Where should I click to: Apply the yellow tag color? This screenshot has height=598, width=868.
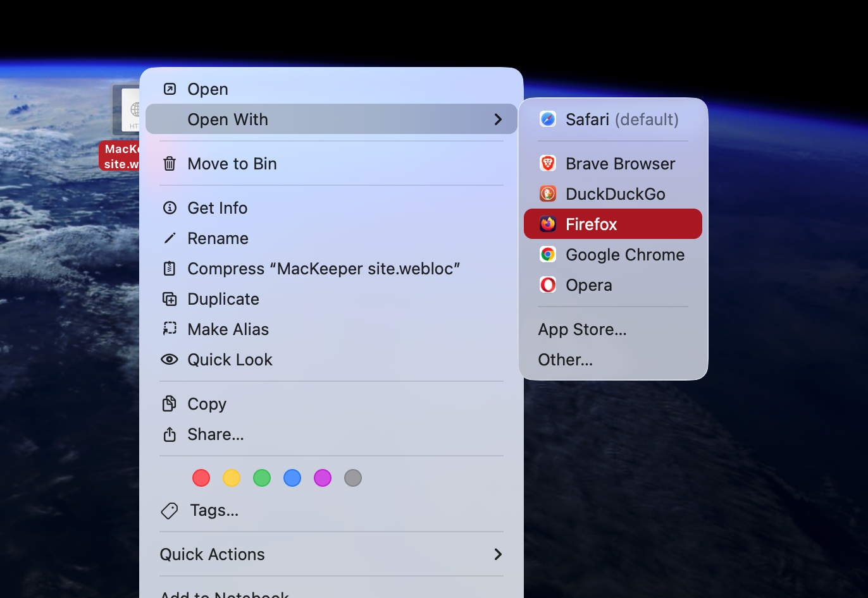tap(232, 478)
